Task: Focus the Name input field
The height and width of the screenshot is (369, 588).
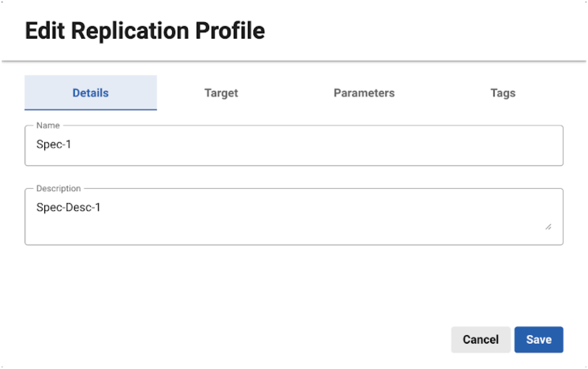Action: click(294, 145)
